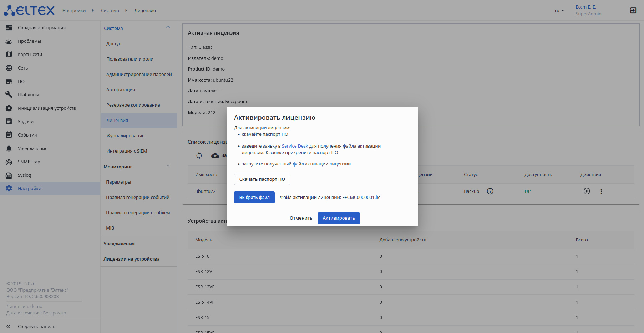Screen dimensions: 644x333
Task: Collapse the sidebar with Свернуть панель
Action: (36, 326)
